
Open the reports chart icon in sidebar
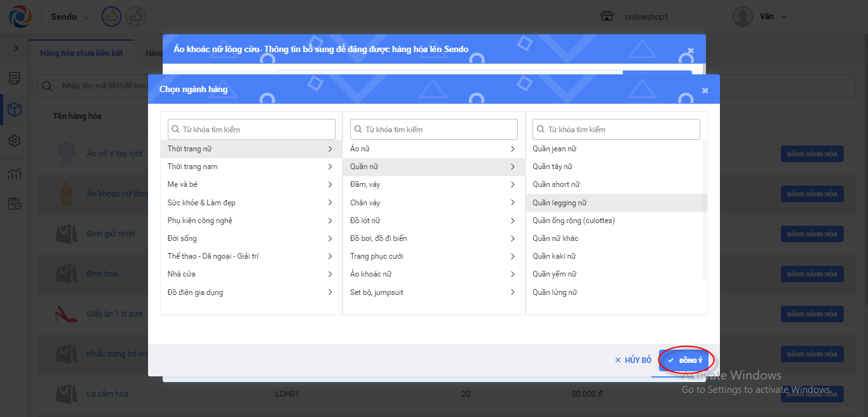tap(14, 173)
